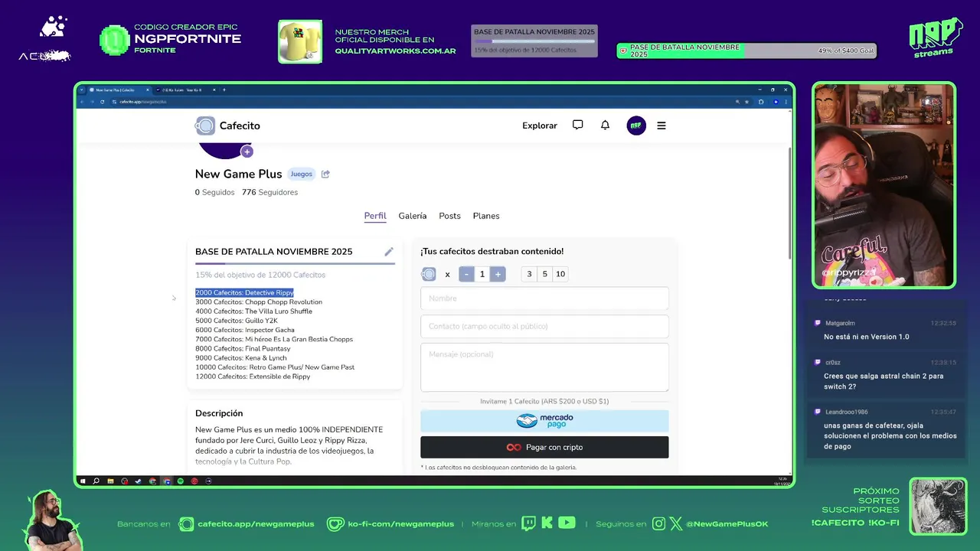Viewport: 980px width, 551px height.
Task: Click '4000 Cafecitos: The Villa Luro Shuffle' line
Action: point(253,311)
